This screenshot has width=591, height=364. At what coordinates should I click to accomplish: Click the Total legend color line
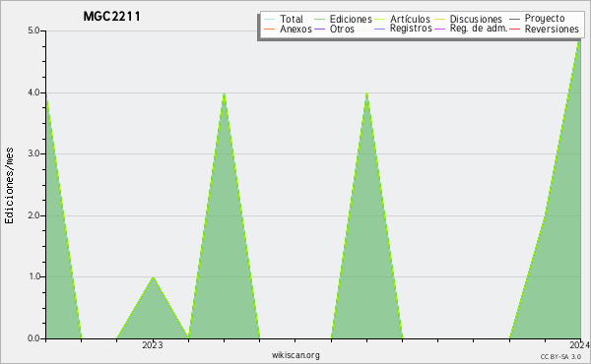tap(269, 20)
